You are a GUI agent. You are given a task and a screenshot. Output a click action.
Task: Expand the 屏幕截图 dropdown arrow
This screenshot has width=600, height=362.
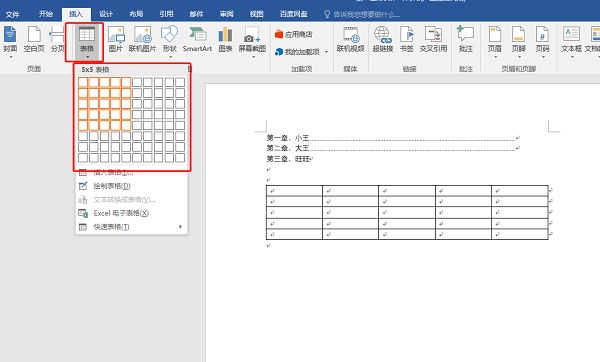[253, 57]
